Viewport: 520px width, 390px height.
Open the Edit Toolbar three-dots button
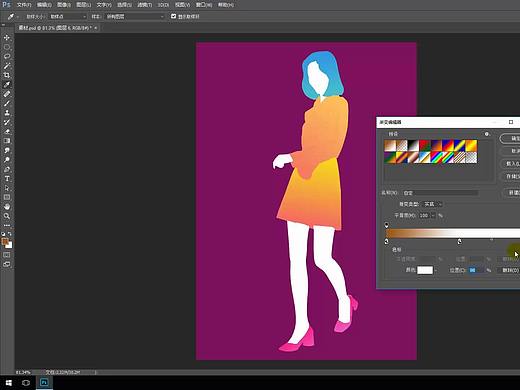pyautogui.click(x=7, y=225)
